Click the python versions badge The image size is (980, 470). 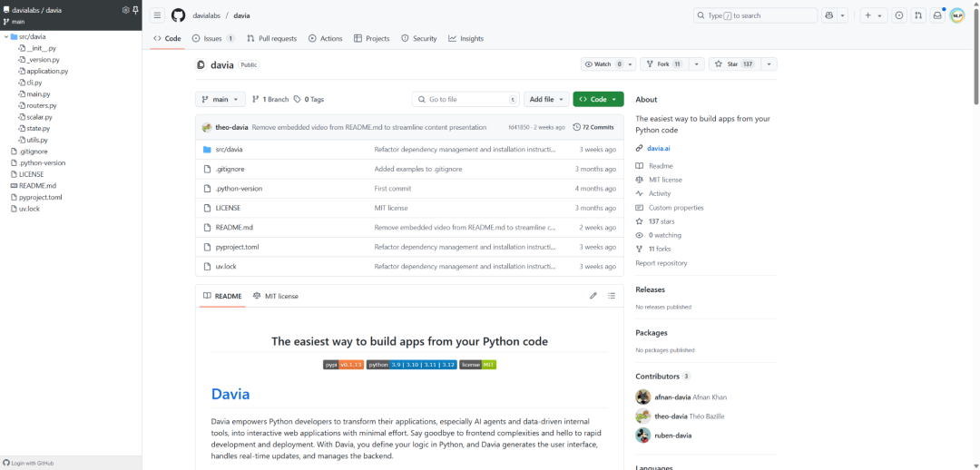click(411, 365)
